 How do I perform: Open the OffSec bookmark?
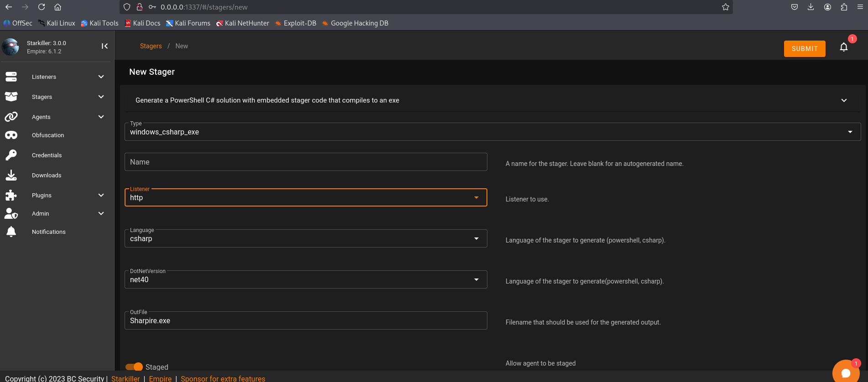pyautogui.click(x=18, y=23)
